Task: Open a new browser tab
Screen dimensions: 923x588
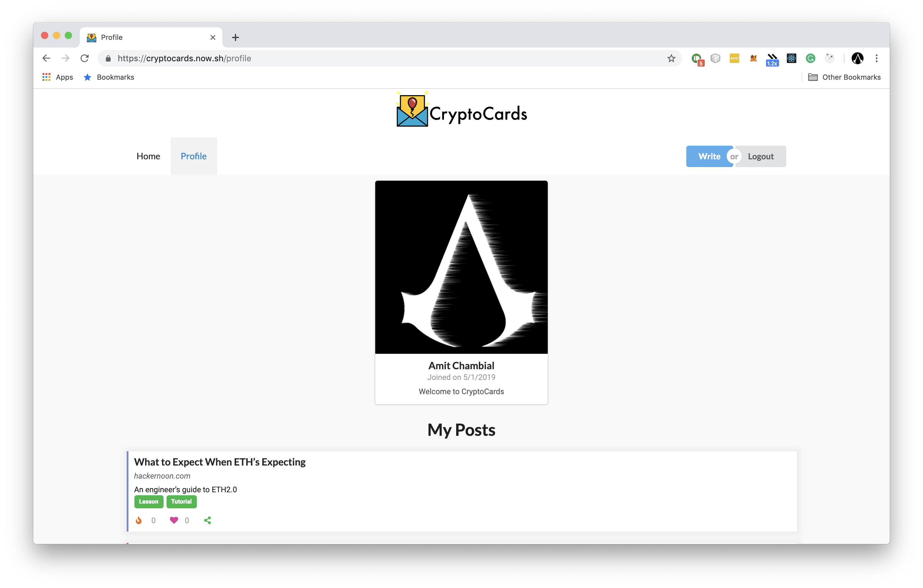Action: [235, 37]
